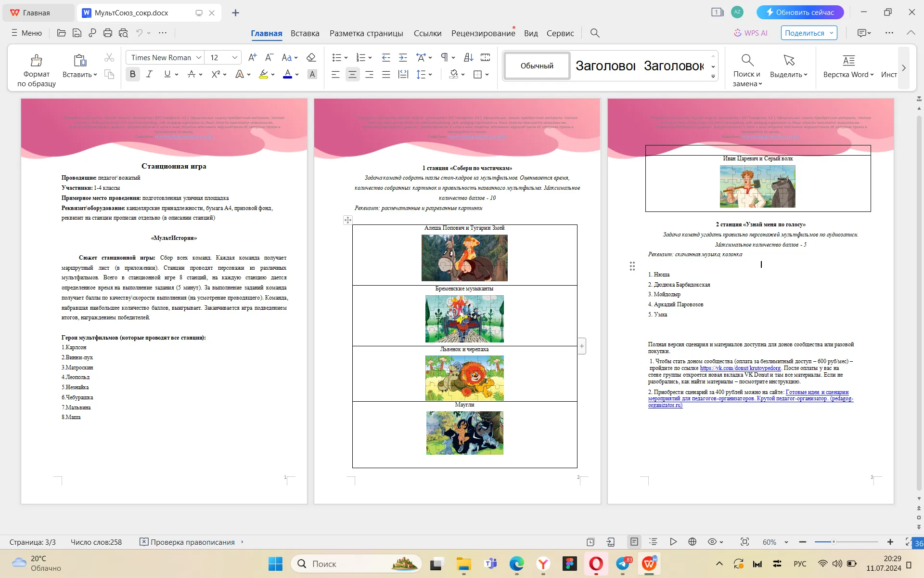Click the font color swatch
The height and width of the screenshot is (578, 924).
287,74
